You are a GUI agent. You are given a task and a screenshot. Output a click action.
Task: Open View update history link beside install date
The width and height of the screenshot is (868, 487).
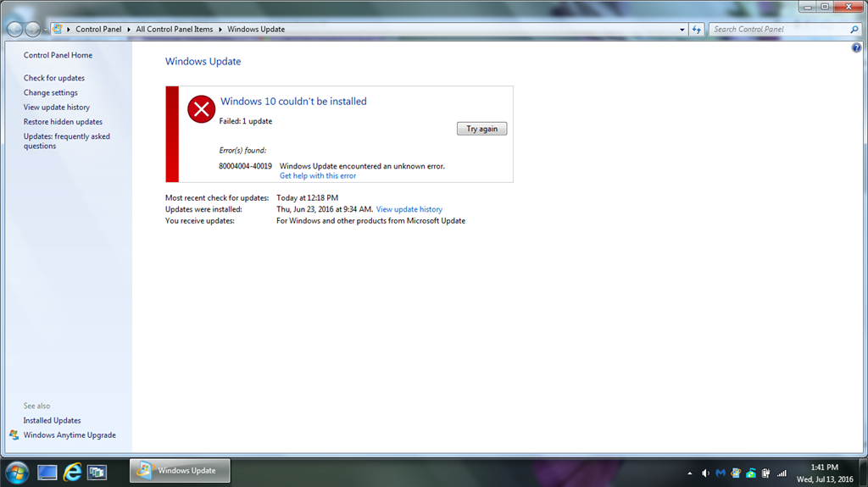click(409, 209)
